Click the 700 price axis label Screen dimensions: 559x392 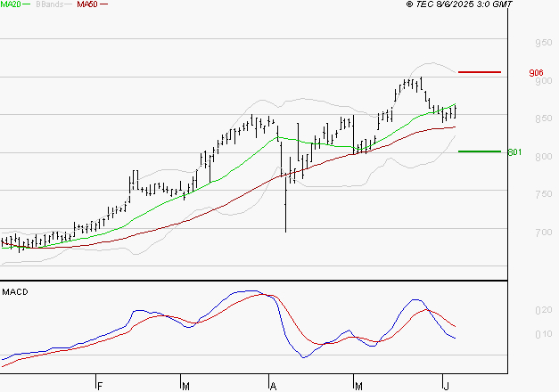tap(543, 233)
